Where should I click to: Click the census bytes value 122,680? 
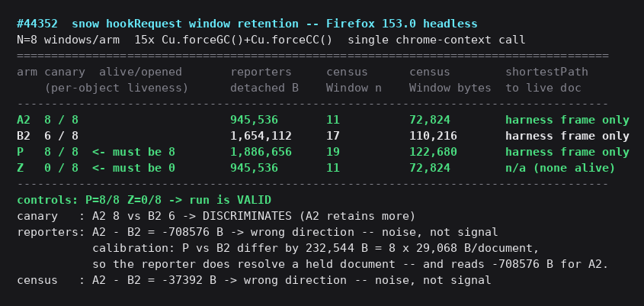point(433,152)
